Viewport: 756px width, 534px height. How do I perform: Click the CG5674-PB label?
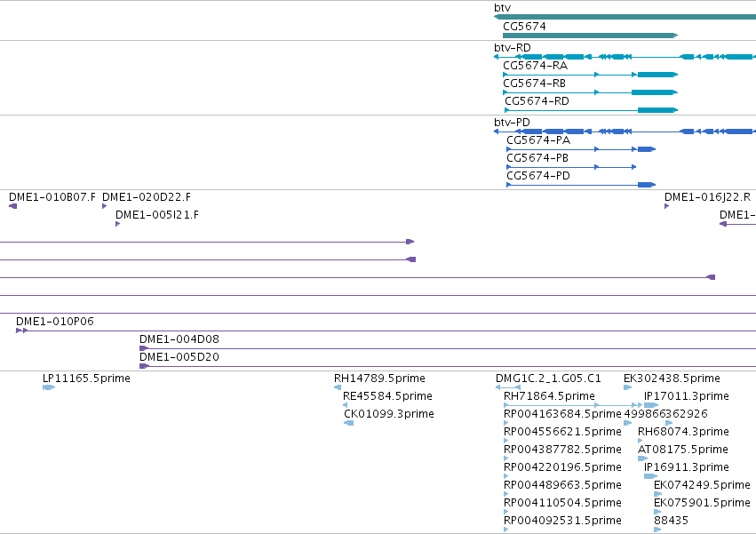[537, 158]
